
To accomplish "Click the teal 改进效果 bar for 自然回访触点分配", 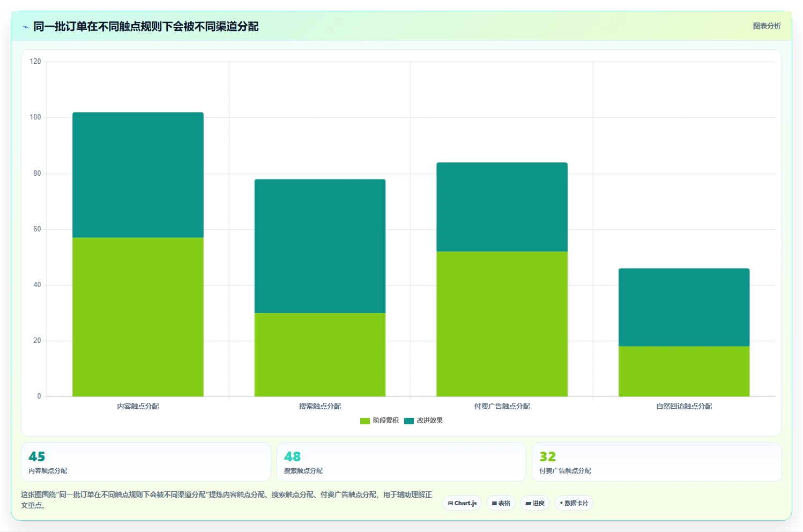I will [x=684, y=308].
